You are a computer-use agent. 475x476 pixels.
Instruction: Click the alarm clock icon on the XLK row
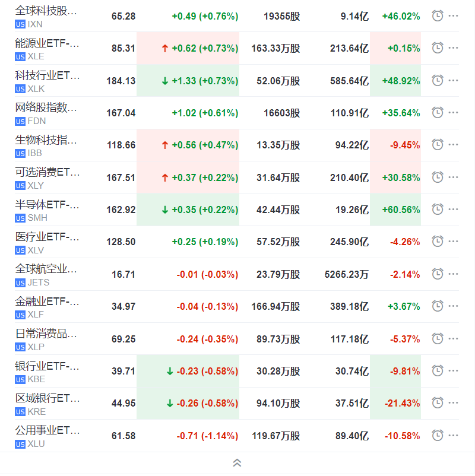pos(437,79)
